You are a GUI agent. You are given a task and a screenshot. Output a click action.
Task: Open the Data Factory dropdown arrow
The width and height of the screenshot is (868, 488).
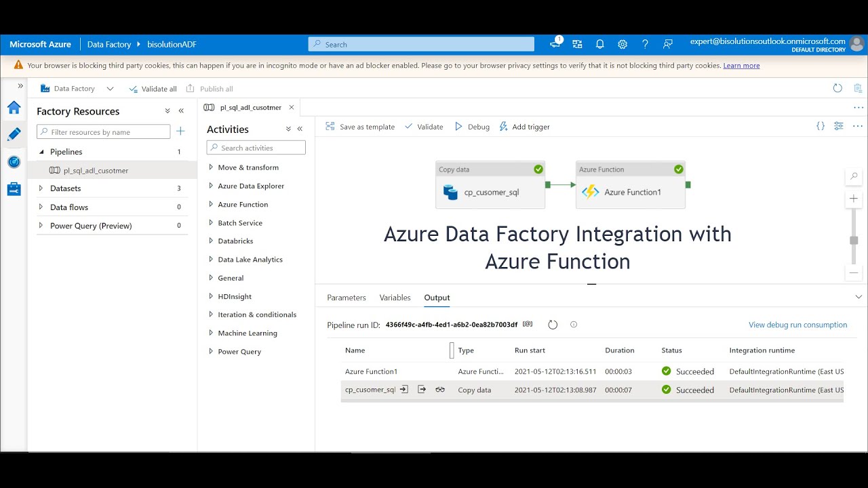[x=110, y=89]
